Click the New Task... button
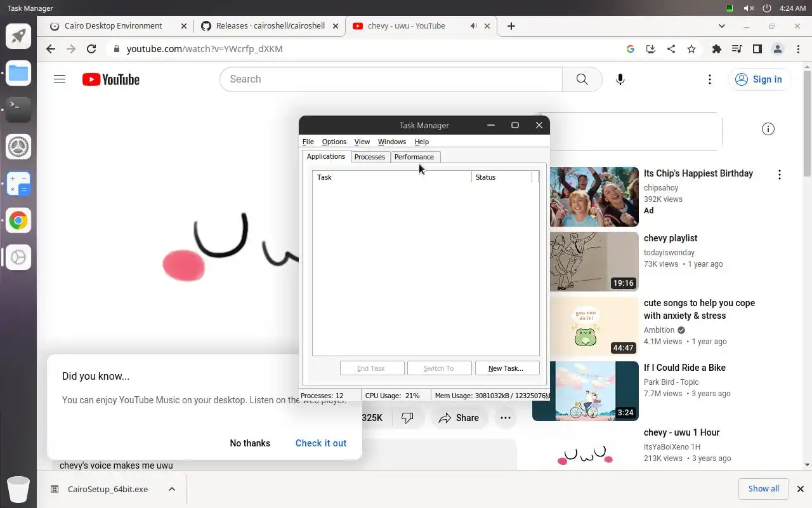This screenshot has width=812, height=508. (x=506, y=368)
